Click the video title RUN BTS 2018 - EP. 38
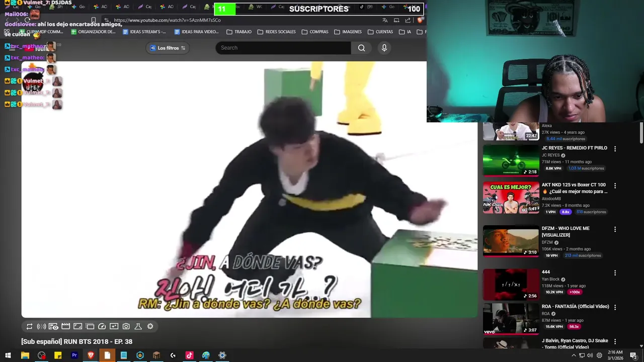The width and height of the screenshot is (644, 362). point(77,342)
